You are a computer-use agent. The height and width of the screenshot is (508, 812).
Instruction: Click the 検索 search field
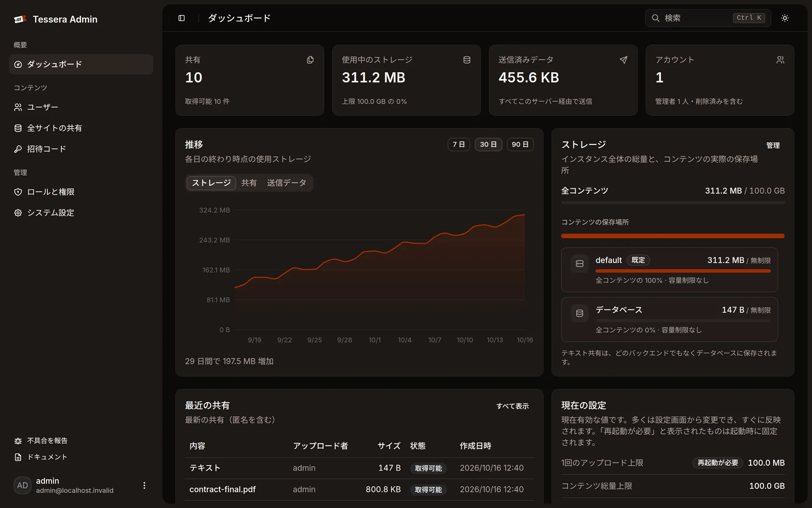coord(708,18)
